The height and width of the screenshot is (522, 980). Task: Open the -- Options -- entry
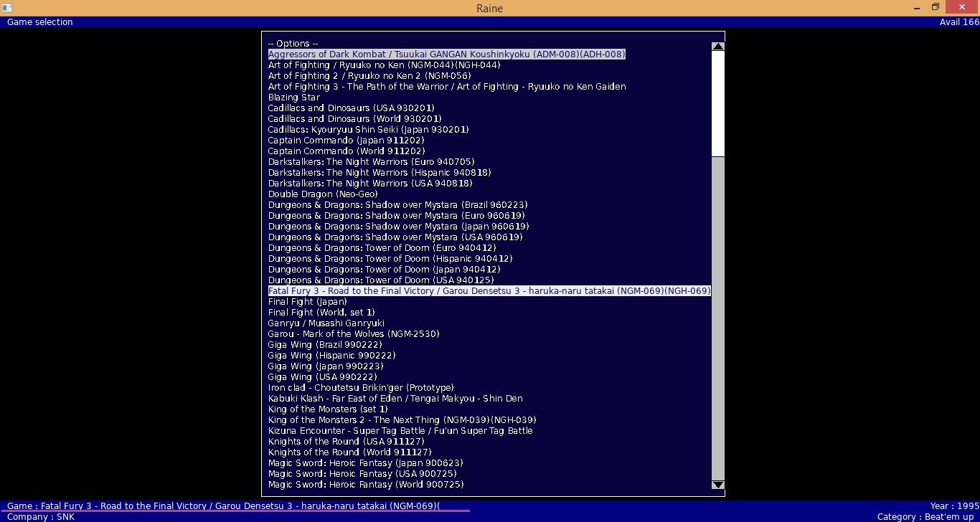[293, 44]
